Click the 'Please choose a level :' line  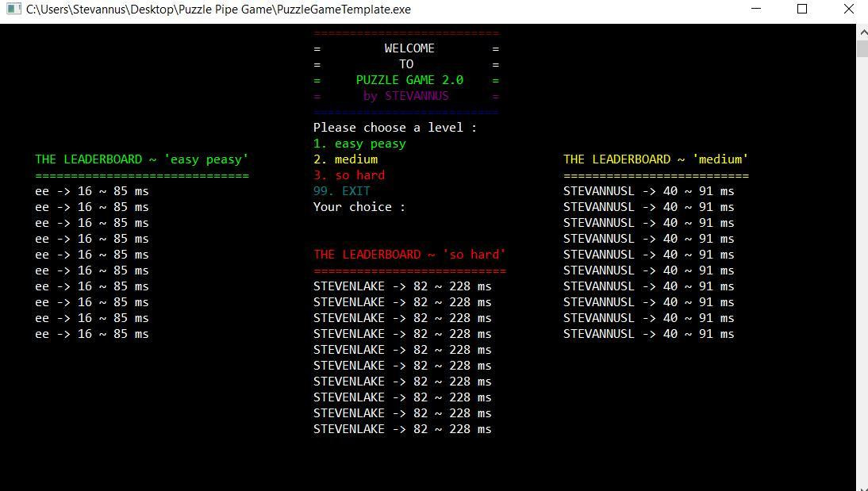coord(394,128)
